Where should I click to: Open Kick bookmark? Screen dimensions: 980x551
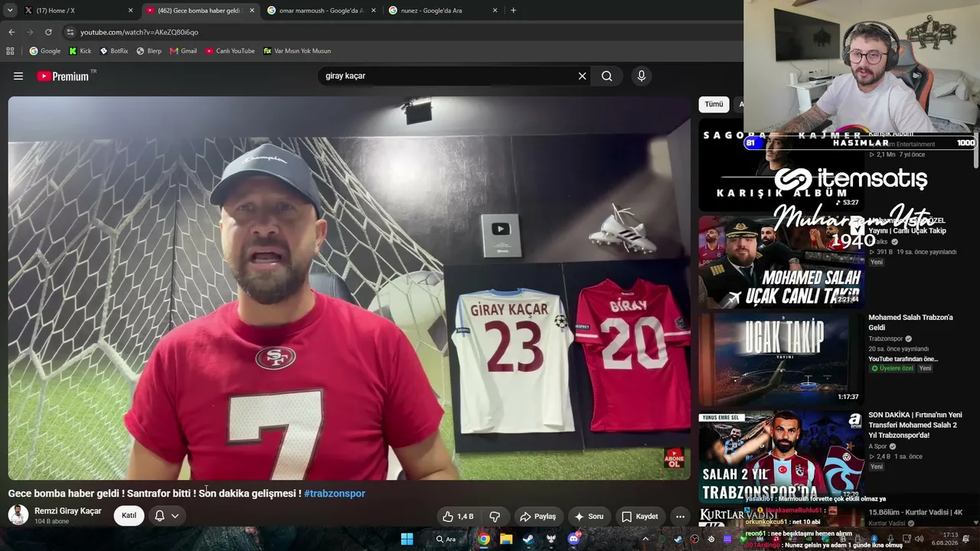coord(80,51)
